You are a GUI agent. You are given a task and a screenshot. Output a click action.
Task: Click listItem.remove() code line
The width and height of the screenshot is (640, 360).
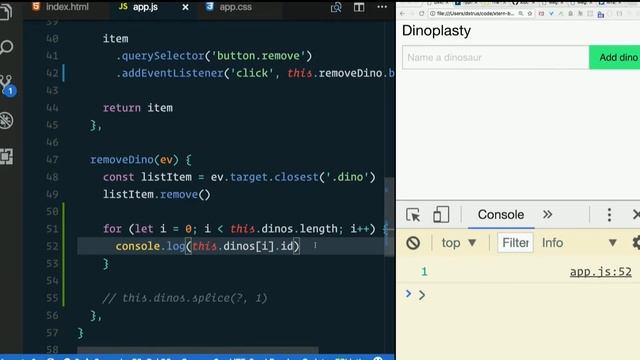[x=156, y=194]
